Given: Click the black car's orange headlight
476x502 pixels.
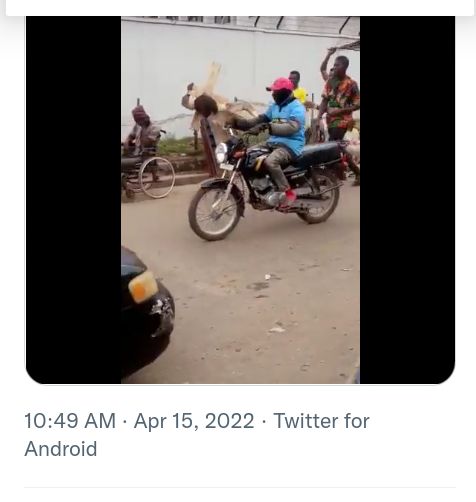Looking at the screenshot, I should click(143, 286).
